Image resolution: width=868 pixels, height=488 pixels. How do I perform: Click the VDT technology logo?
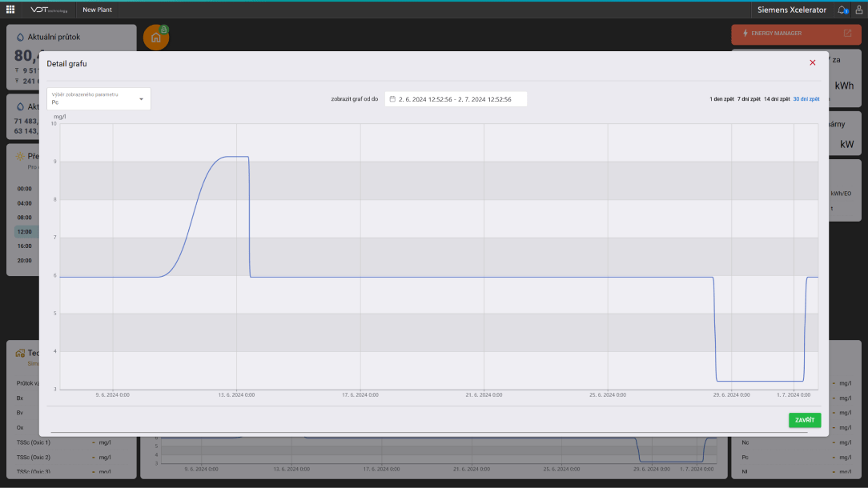coord(50,10)
